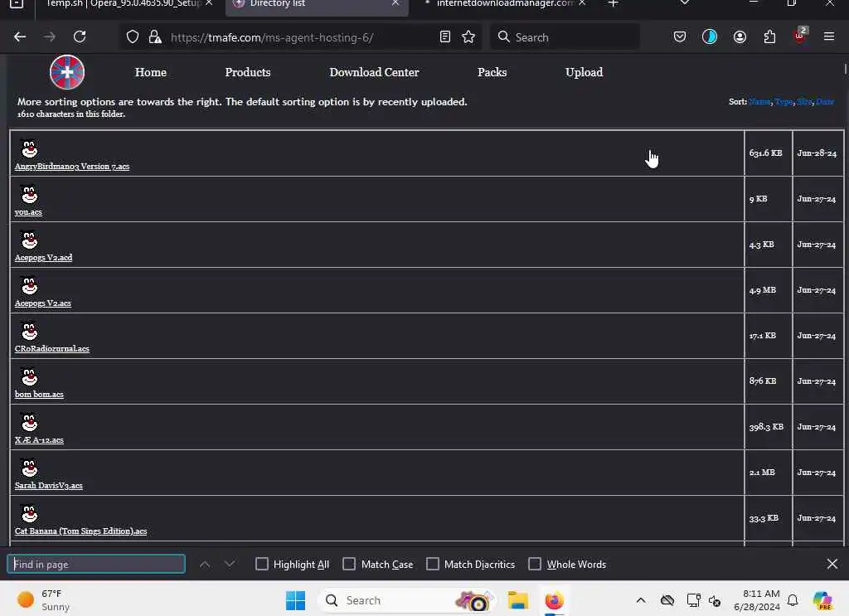Screen dimensions: 849x616
Task: Click the agent icon above you.acs
Action: [29, 194]
